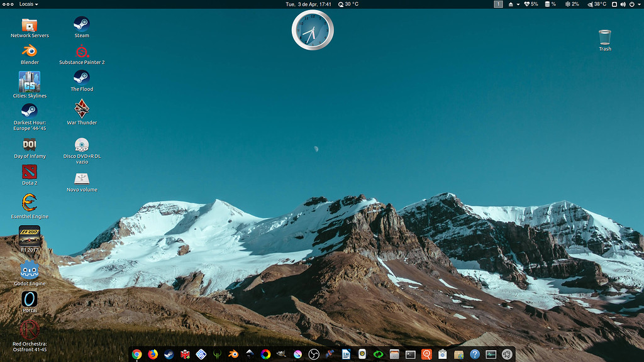644x362 pixels.
Task: Open the file manager drawer icon in dock
Action: 394,354
